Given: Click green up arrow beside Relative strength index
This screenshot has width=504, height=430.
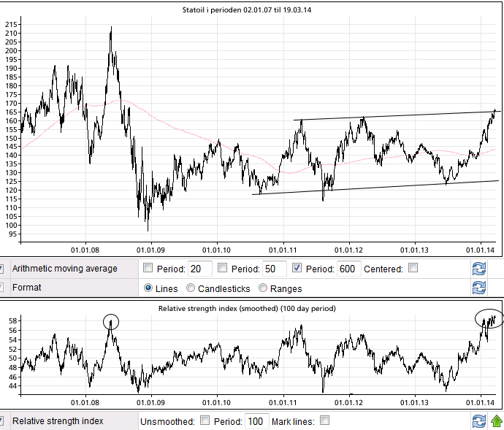Looking at the screenshot, I should point(496,421).
